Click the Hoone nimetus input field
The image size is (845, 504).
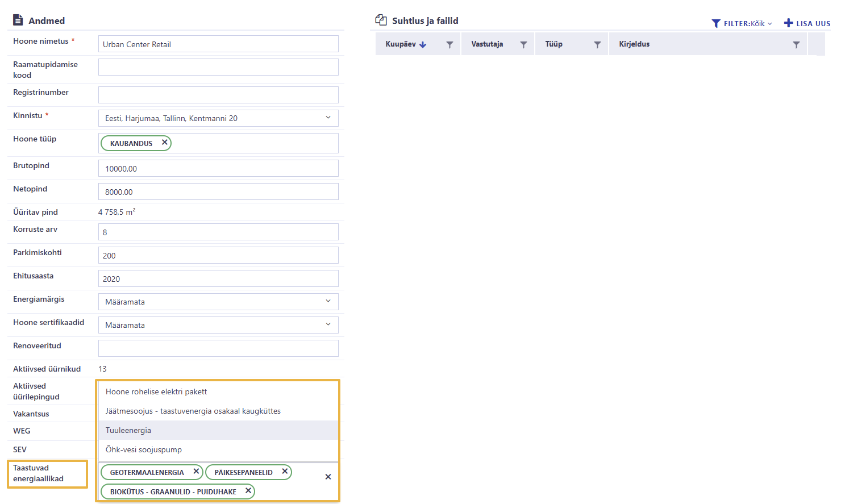point(218,44)
